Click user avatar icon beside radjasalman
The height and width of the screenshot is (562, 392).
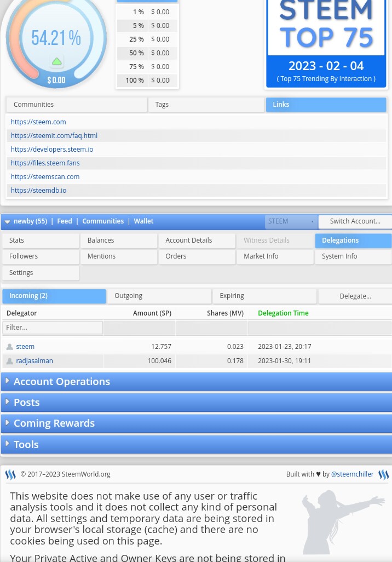pyautogui.click(x=10, y=361)
